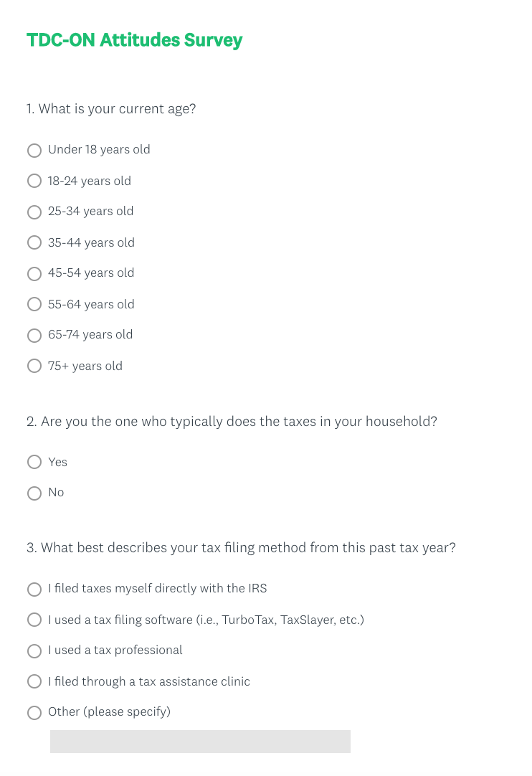Answer No to doing household taxes
Viewport: 532px width, 776px height.
point(34,493)
